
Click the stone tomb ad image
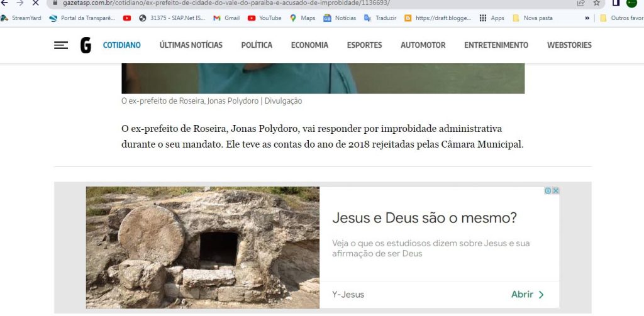pyautogui.click(x=203, y=248)
